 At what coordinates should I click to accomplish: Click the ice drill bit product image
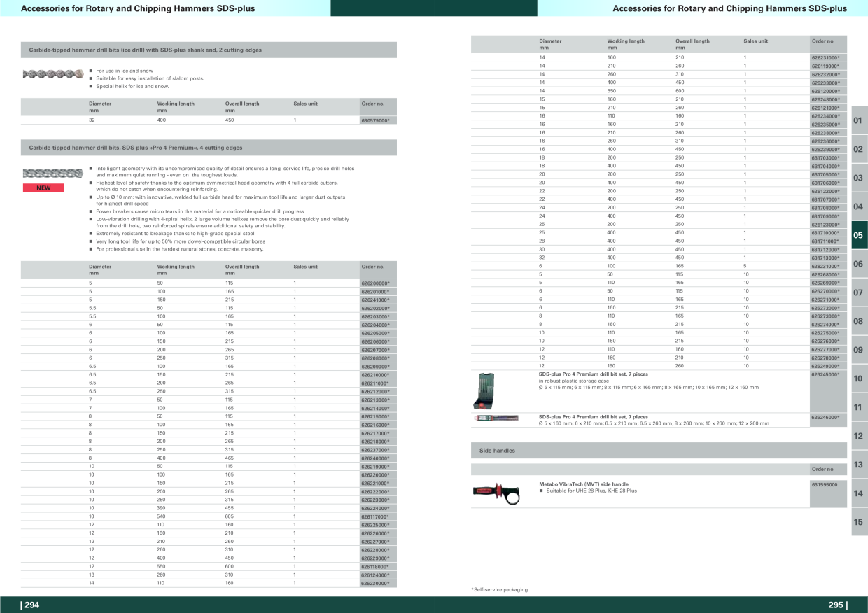coord(53,73)
